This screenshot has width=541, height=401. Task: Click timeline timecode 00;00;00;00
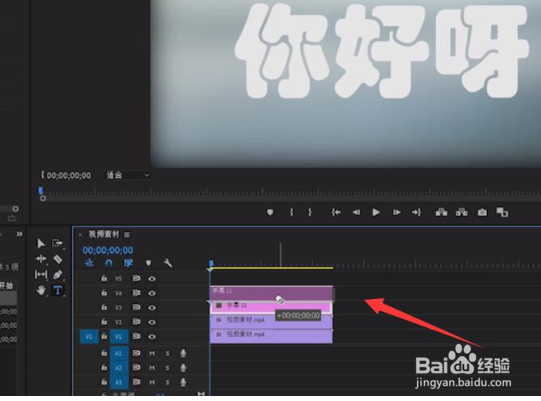pos(108,250)
